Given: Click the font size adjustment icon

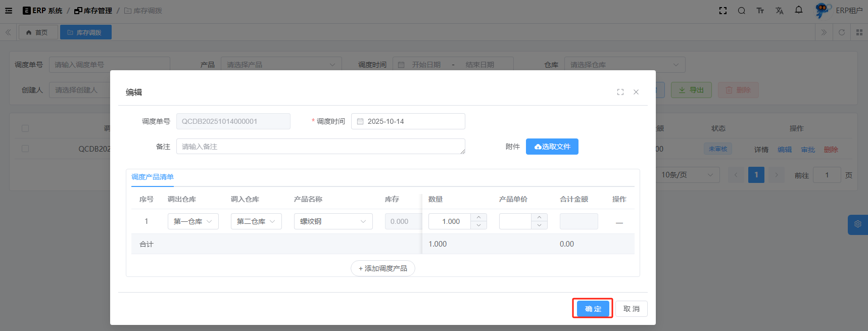Looking at the screenshot, I should point(760,11).
